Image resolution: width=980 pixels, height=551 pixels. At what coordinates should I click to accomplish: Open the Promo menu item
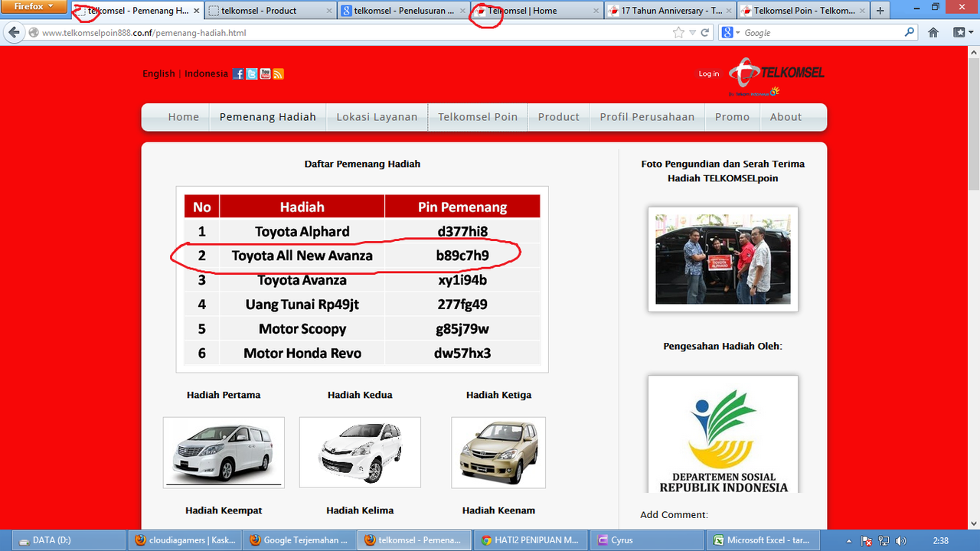[733, 117]
